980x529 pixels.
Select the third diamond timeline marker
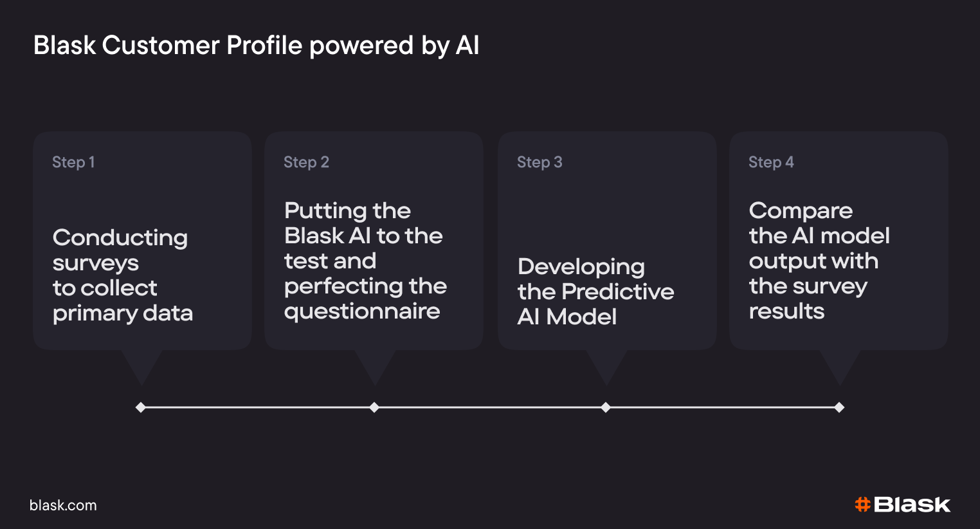coord(606,407)
